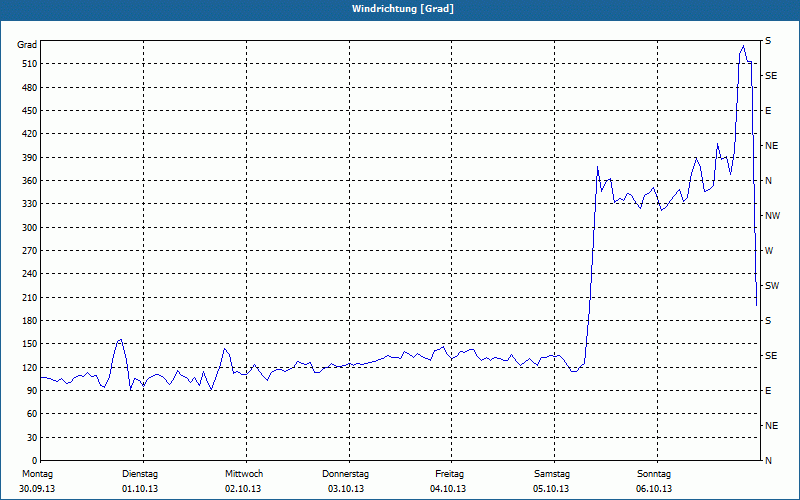
Task: Select the date 02.10.13
Action: [x=243, y=489]
